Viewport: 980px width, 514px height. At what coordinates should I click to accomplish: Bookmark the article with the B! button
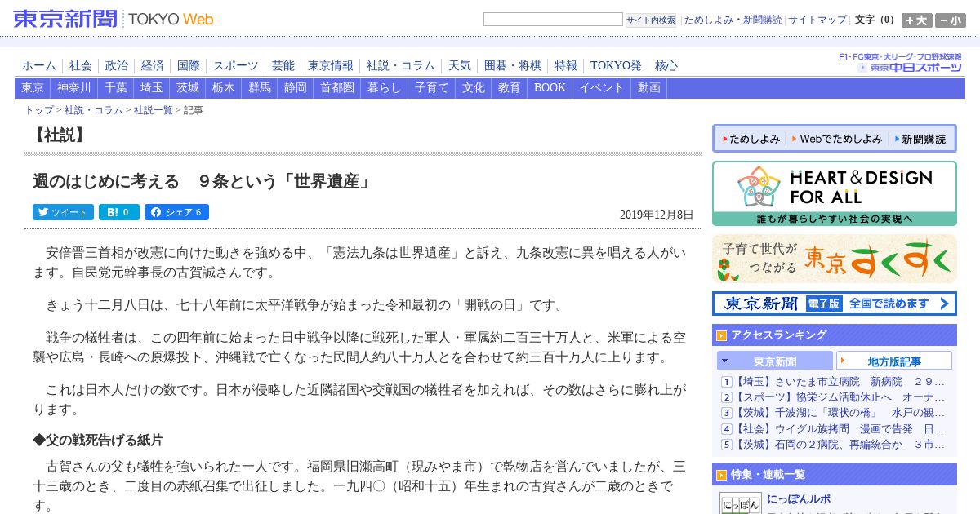(x=119, y=212)
